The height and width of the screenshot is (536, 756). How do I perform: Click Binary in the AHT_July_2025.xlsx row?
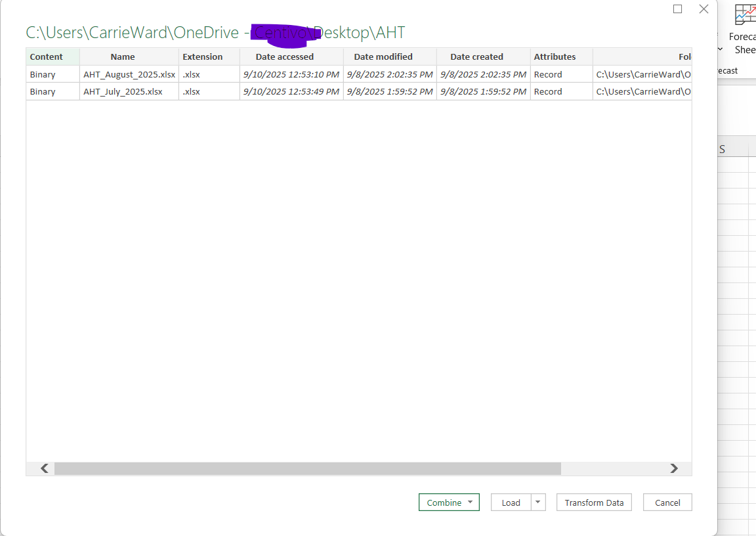coord(52,92)
